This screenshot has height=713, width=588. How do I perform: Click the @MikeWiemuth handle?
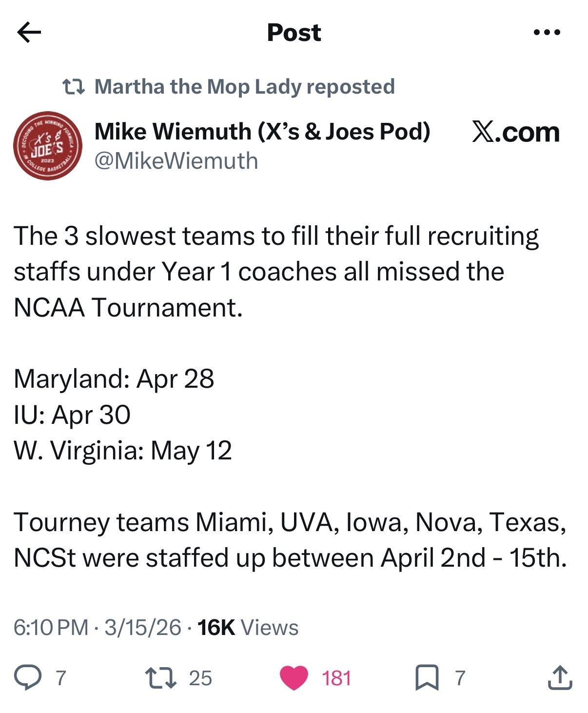tap(176, 161)
